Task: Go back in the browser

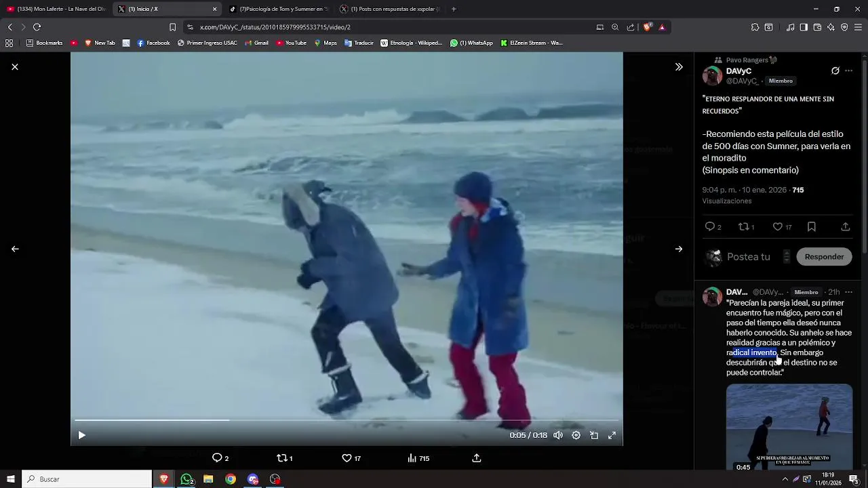Action: pos(9,27)
